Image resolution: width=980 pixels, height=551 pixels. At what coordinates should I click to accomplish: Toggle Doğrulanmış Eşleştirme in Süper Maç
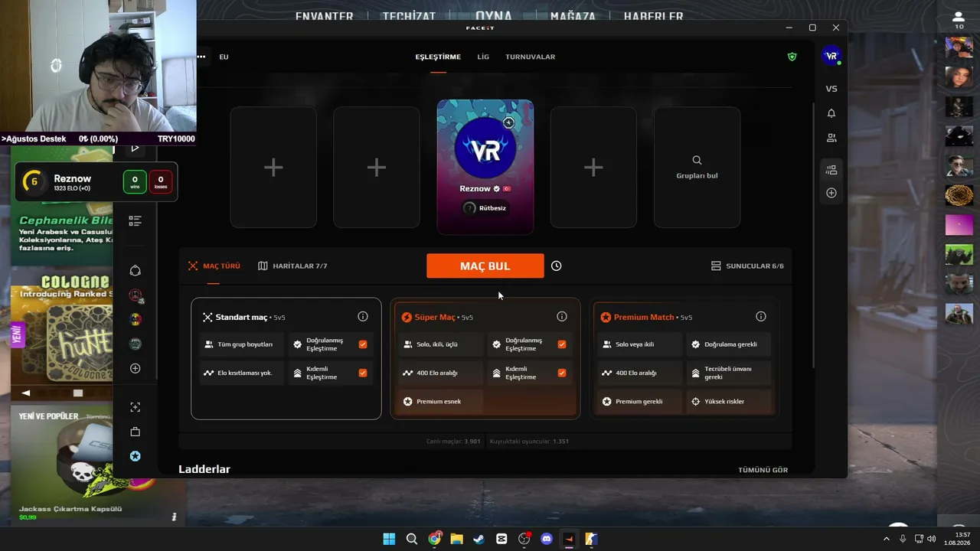pos(562,344)
